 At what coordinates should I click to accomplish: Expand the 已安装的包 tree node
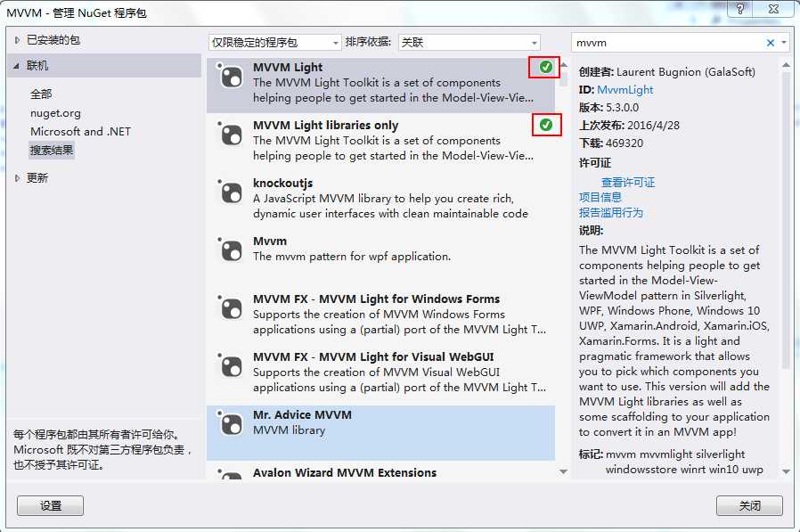coord(17,40)
